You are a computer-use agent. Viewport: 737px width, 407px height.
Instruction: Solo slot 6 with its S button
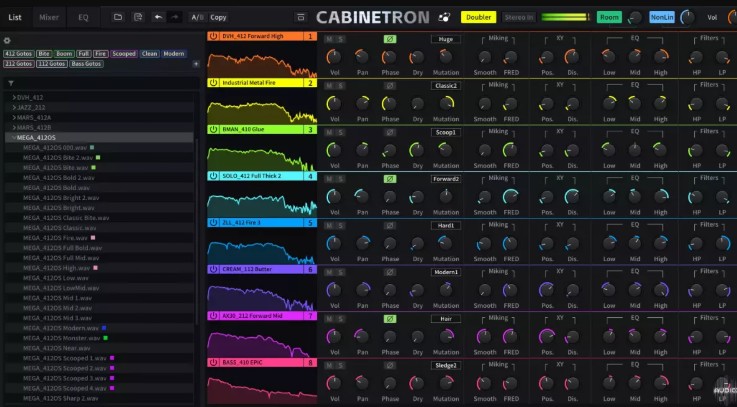(x=340, y=272)
